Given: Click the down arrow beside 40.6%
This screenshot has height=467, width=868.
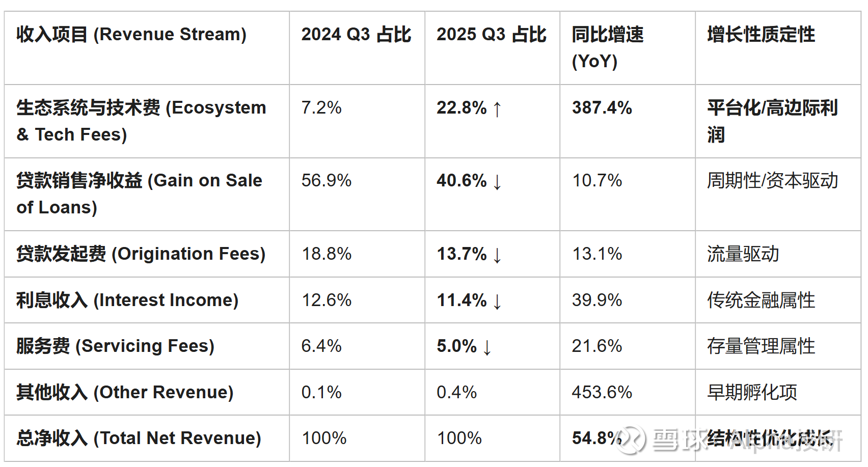Looking at the screenshot, I should (x=498, y=182).
